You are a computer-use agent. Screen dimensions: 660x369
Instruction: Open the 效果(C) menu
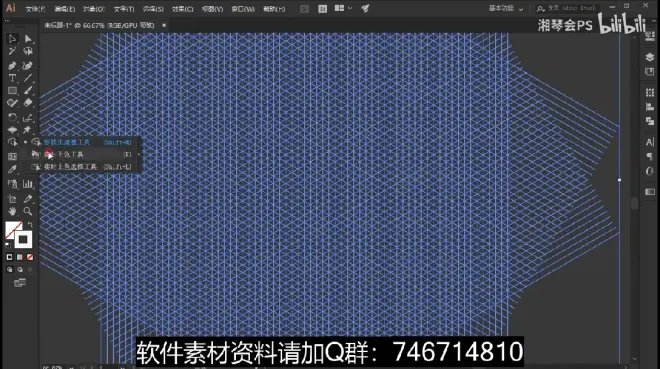pyautogui.click(x=182, y=9)
